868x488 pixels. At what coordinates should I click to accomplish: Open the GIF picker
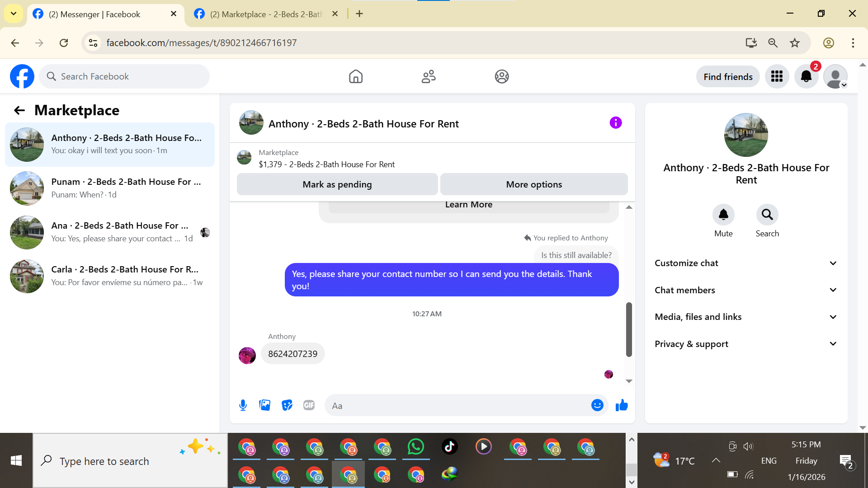309,405
